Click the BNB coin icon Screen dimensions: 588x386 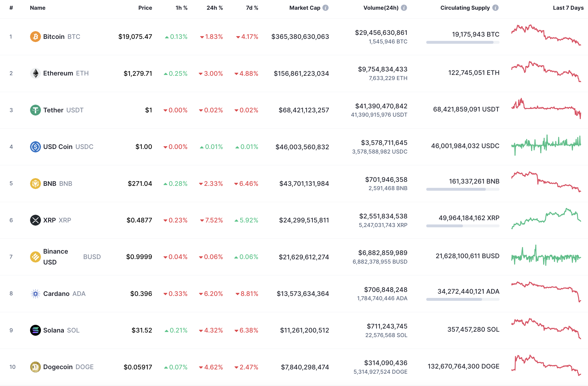click(35, 184)
